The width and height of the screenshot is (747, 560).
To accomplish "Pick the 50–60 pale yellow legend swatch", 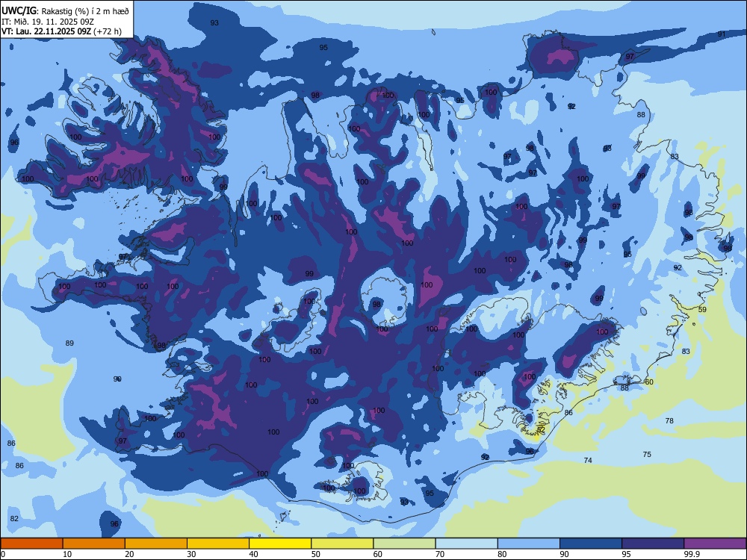I will click(342, 544).
